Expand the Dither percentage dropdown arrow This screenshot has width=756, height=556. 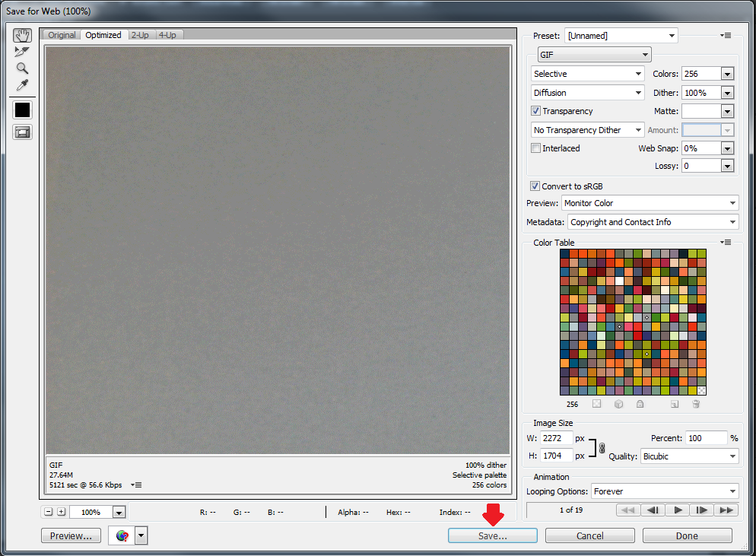[x=728, y=93]
